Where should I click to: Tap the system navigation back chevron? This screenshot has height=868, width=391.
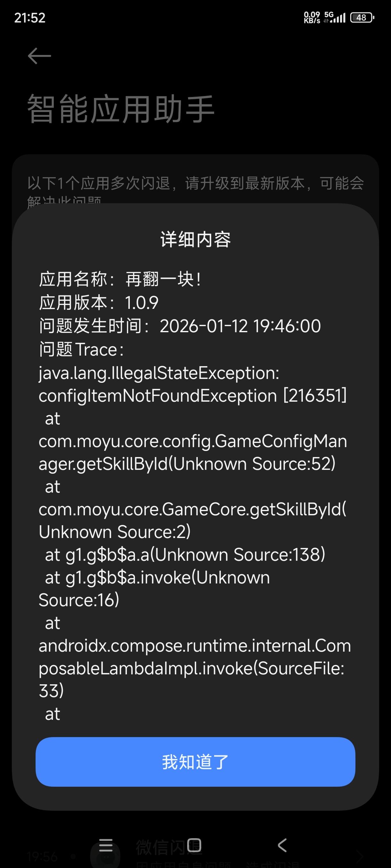point(282,845)
